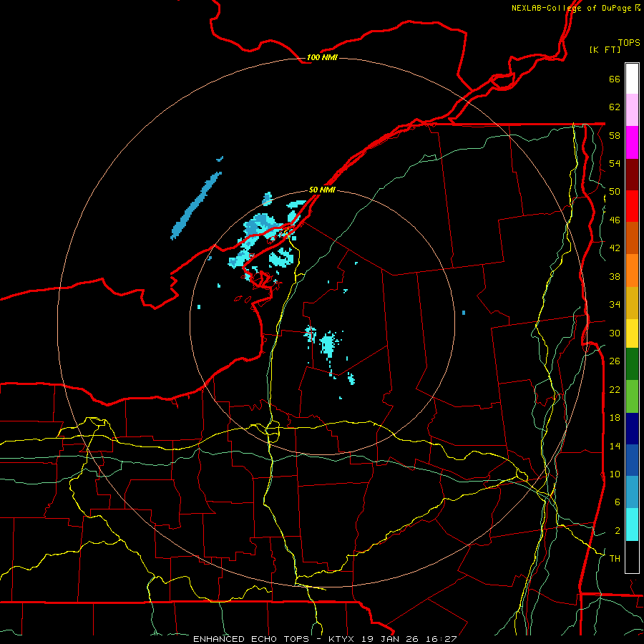
Task: Click the "50 NMI" range ring label
Action: pos(321,190)
